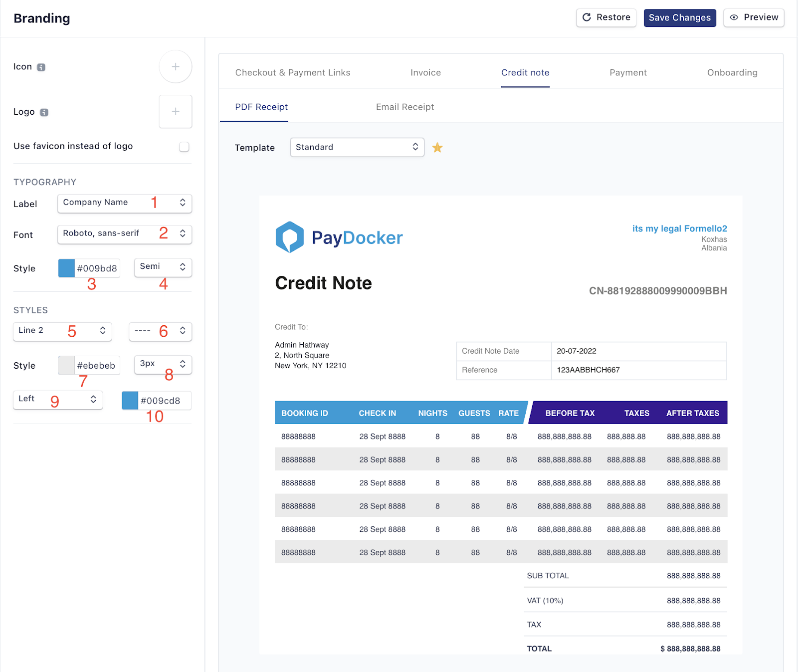Viewport: 798px width, 672px height.
Task: Click the info icon beside Logo label
Action: pyautogui.click(x=44, y=112)
